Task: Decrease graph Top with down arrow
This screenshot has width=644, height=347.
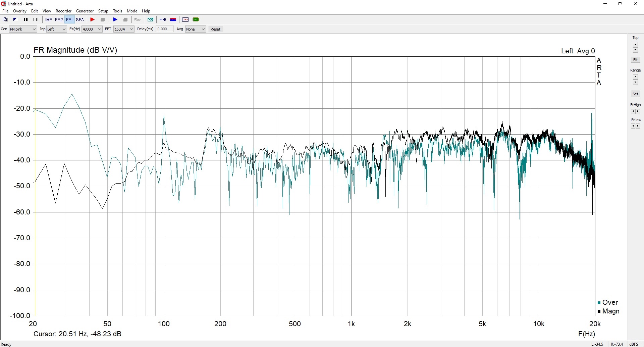Action: click(635, 50)
